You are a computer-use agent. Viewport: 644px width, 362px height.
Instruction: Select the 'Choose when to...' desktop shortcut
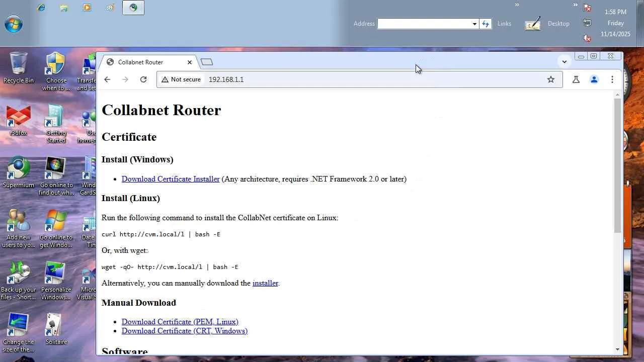tap(56, 72)
